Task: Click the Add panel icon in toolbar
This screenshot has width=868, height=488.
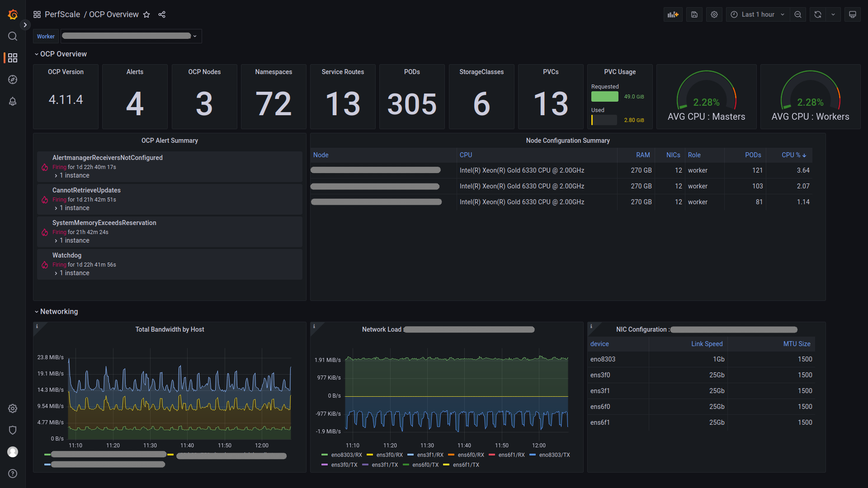Action: (x=673, y=14)
